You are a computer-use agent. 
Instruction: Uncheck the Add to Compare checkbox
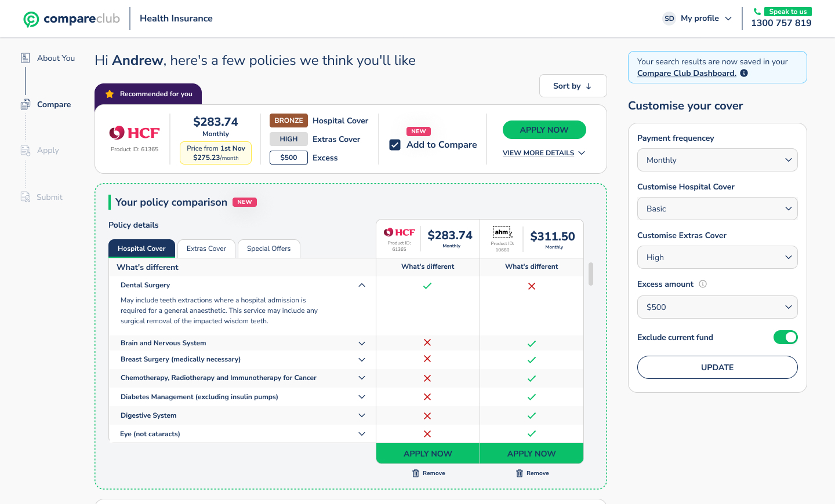tap(395, 145)
